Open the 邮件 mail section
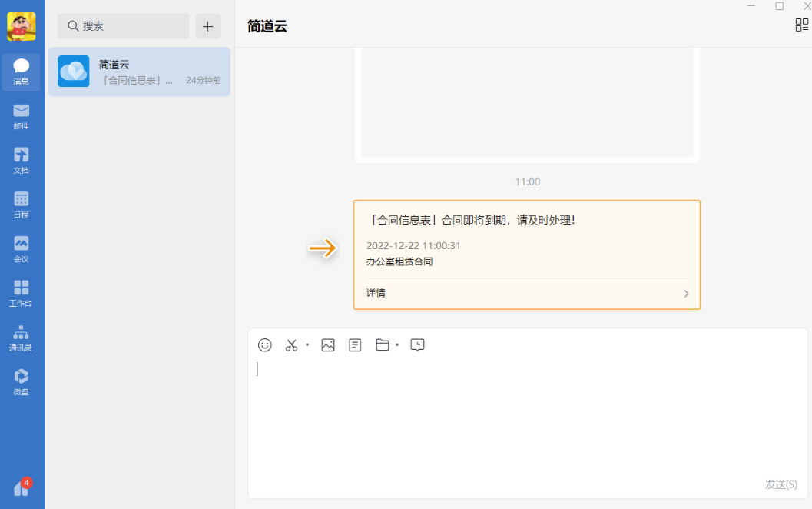 pyautogui.click(x=22, y=117)
